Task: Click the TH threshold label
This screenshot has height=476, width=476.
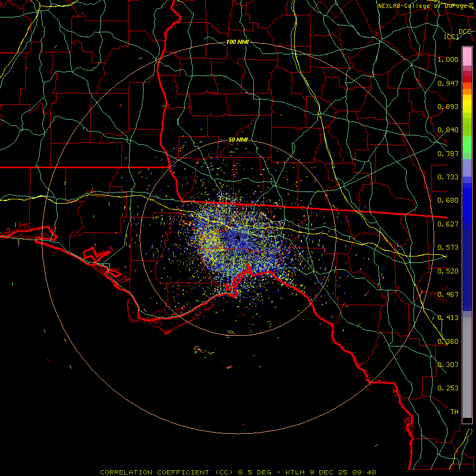Action: (454, 412)
